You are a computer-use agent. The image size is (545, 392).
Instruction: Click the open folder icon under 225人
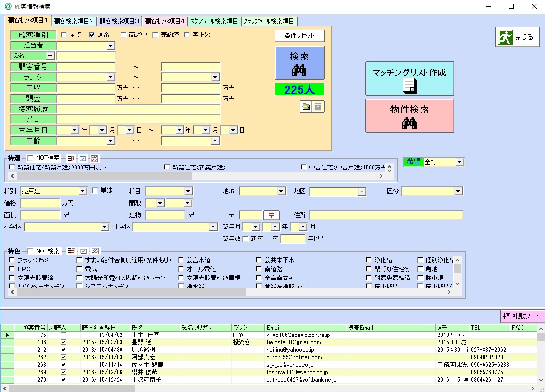[x=306, y=106]
